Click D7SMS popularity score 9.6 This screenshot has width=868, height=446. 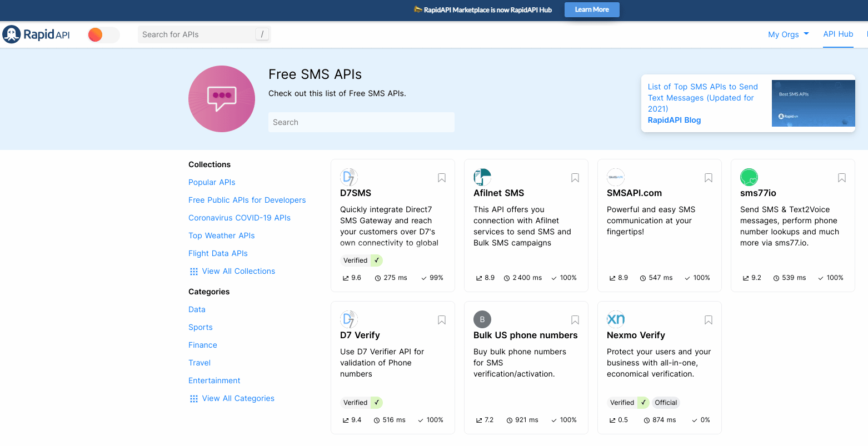(352, 278)
